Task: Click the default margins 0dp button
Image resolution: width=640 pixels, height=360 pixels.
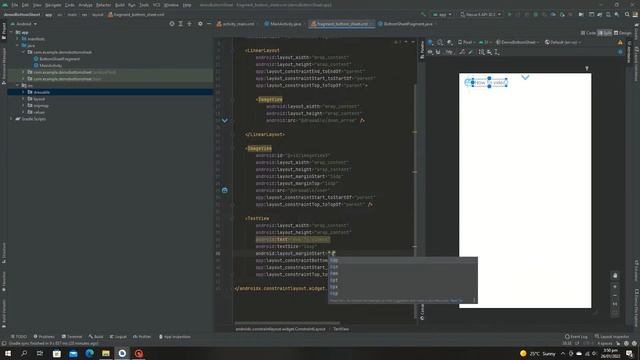Action: click(449, 52)
